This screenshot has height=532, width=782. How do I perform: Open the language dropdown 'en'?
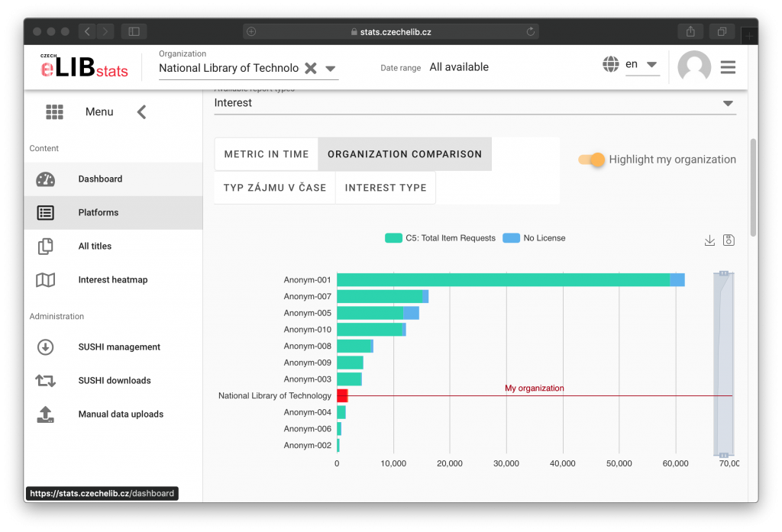[642, 64]
